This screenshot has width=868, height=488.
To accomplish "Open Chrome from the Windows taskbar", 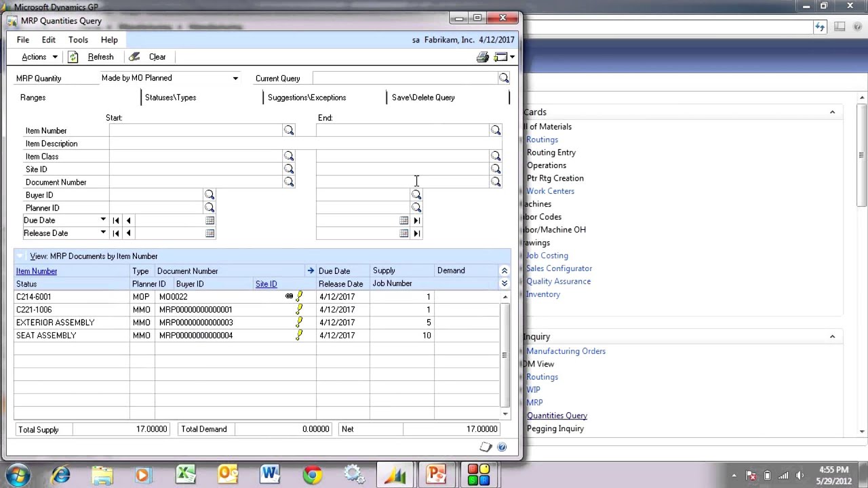I will click(312, 474).
